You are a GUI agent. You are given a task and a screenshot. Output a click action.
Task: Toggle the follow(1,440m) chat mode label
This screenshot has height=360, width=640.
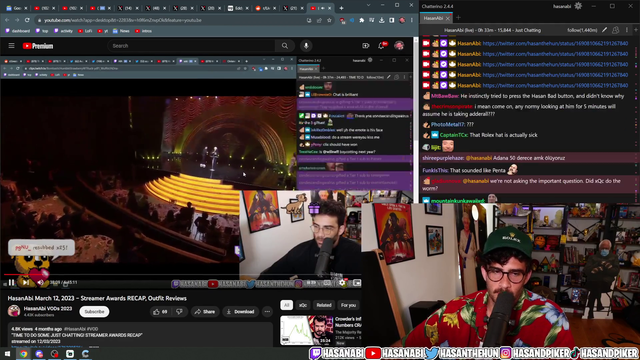(x=582, y=30)
